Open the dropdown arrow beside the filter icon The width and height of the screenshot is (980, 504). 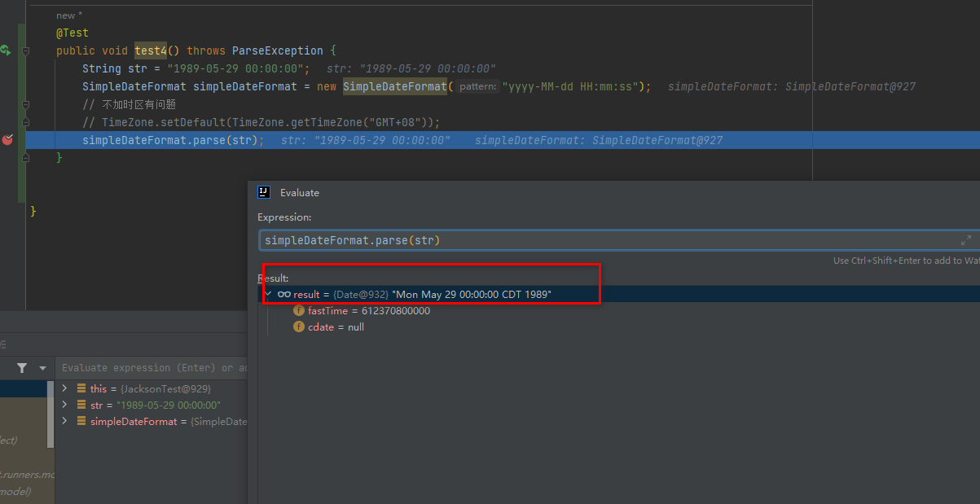coord(42,368)
